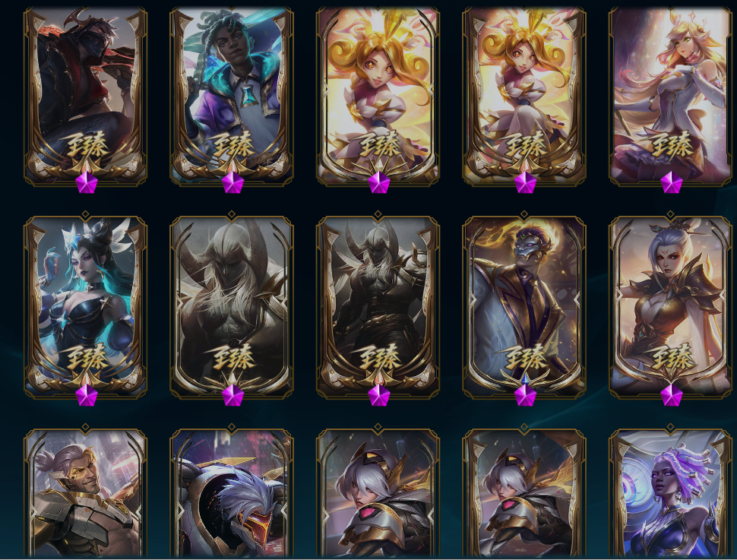Screen dimensions: 737x560
Task: Open the close-up white-haired horned warrior card
Action: tap(232, 306)
